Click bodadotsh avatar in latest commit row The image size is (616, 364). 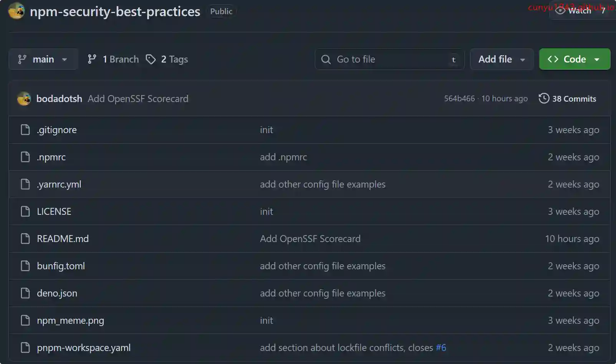(24, 99)
